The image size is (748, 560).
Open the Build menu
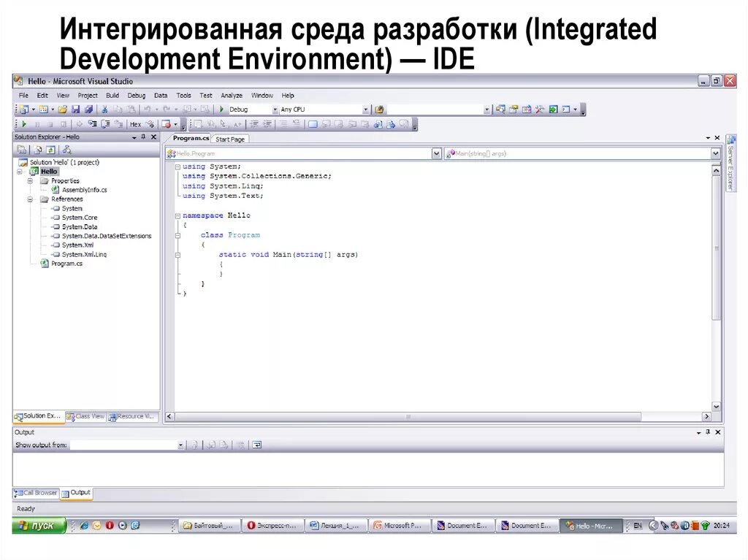point(112,96)
